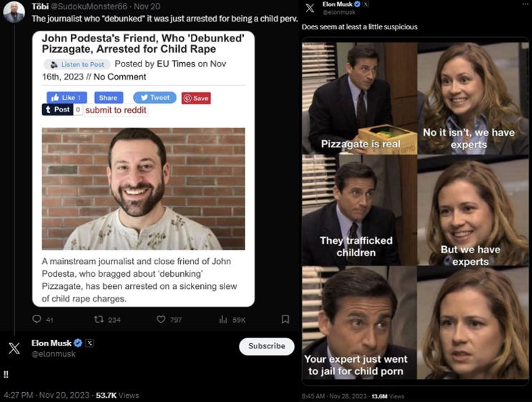Open the 'Your expert just went to jail' panel
The image size is (532, 402).
360,323
